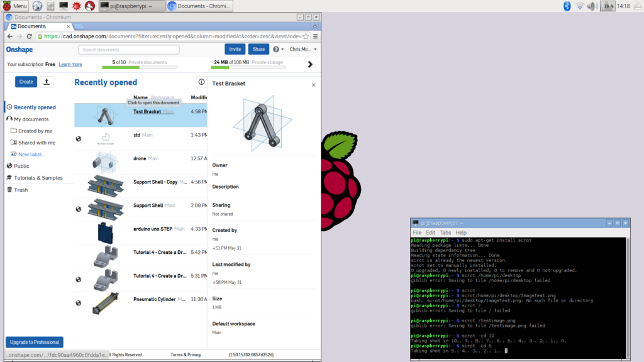
Task: Click the private storage usage bar
Action: point(248,67)
